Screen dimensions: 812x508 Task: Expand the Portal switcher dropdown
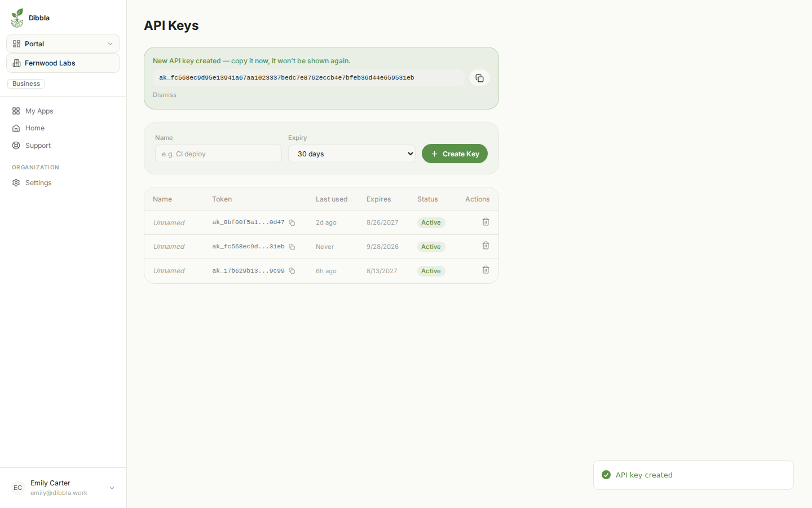click(x=63, y=43)
